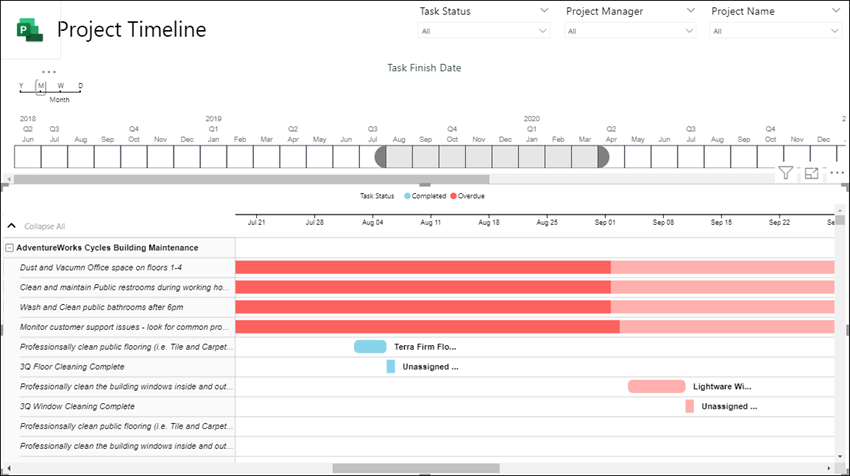Set timeline granularity to Month (M)
The height and width of the screenshot is (476, 850).
point(41,86)
